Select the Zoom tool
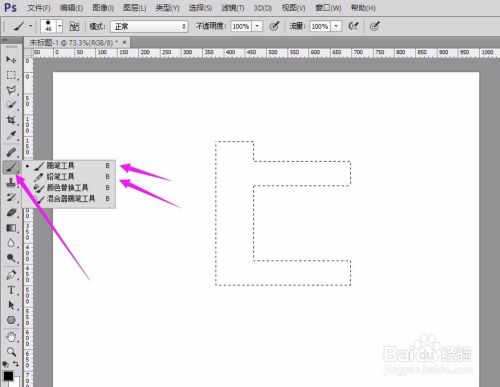500x387 pixels. (x=11, y=352)
